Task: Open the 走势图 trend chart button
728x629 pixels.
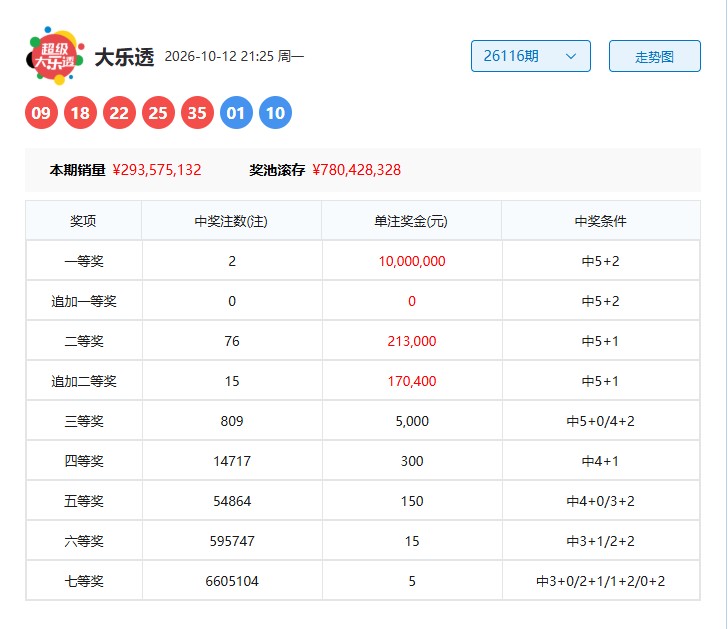Action: point(655,56)
